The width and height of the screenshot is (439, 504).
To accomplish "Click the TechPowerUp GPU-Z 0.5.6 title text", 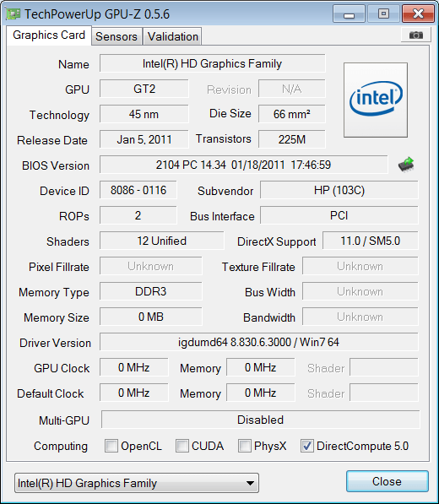I will tap(97, 14).
